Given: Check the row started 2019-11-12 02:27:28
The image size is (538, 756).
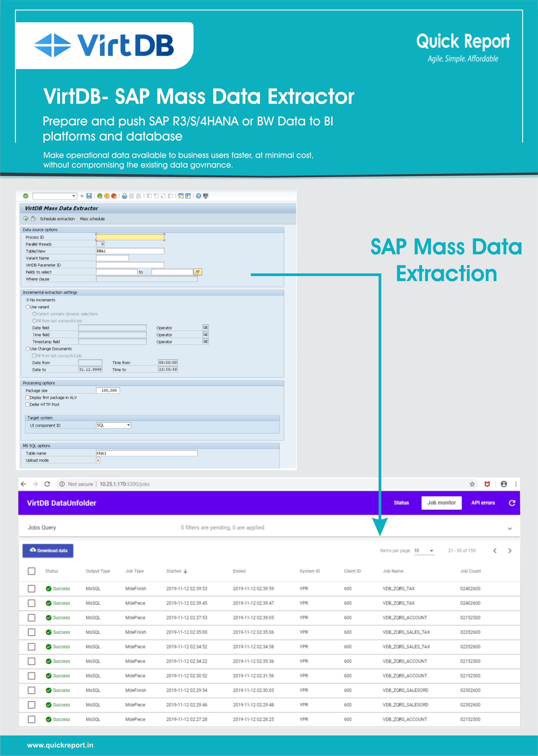Looking at the screenshot, I should 31,719.
